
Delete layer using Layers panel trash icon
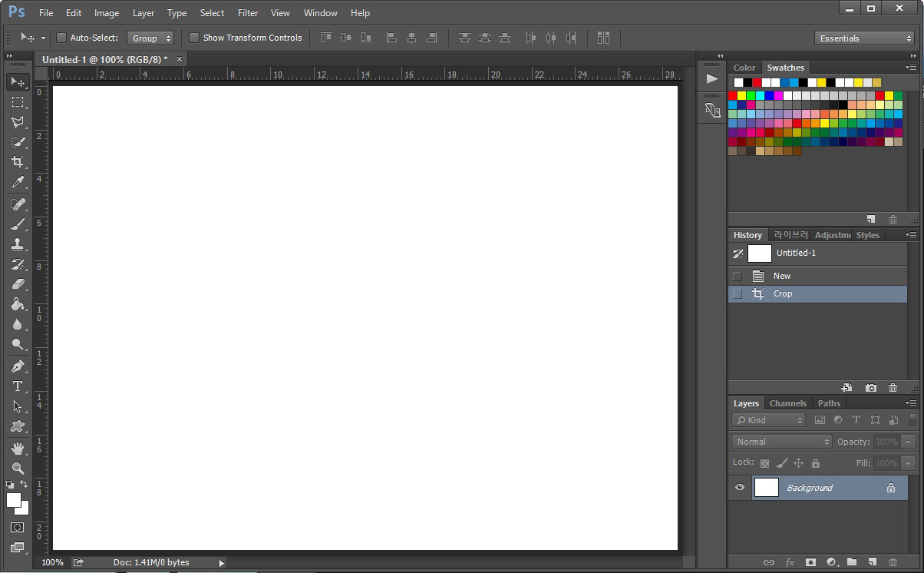coord(893,562)
